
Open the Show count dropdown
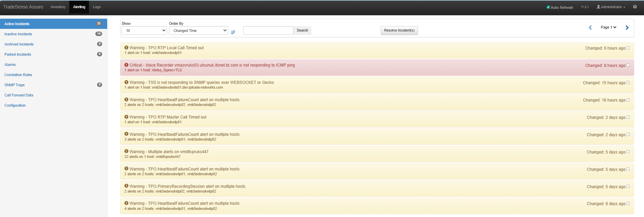(144, 31)
